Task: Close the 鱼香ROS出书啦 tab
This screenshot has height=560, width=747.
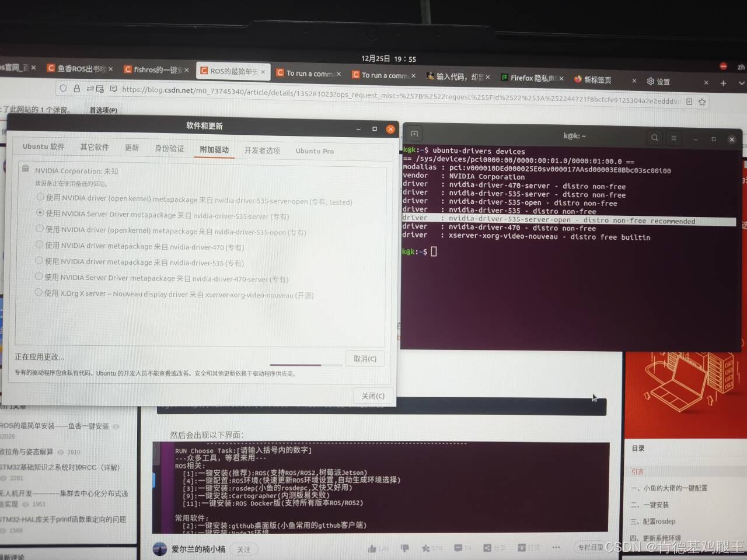Action: [110, 69]
